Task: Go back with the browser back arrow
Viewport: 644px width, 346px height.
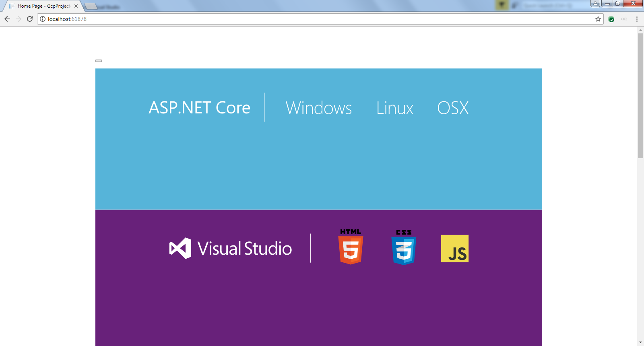Action: coord(7,19)
